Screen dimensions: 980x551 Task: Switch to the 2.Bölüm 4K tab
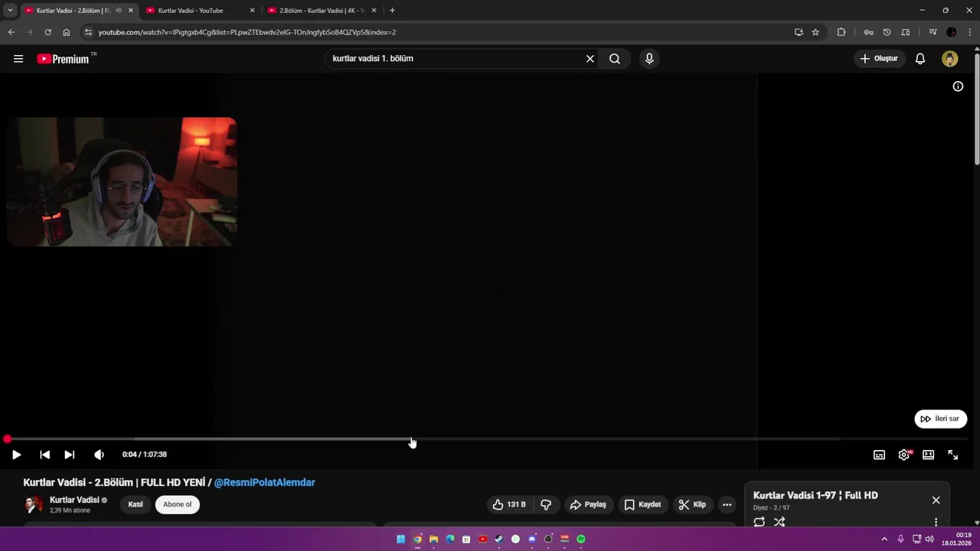point(321,11)
